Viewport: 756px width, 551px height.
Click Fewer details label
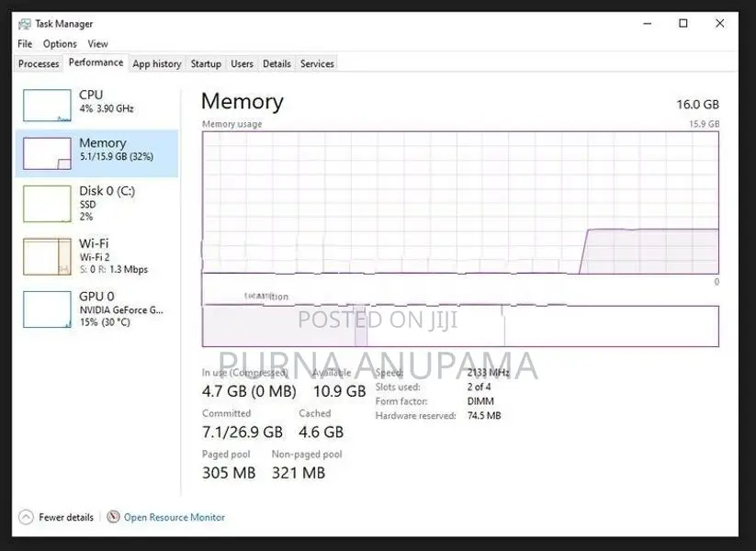coord(66,517)
